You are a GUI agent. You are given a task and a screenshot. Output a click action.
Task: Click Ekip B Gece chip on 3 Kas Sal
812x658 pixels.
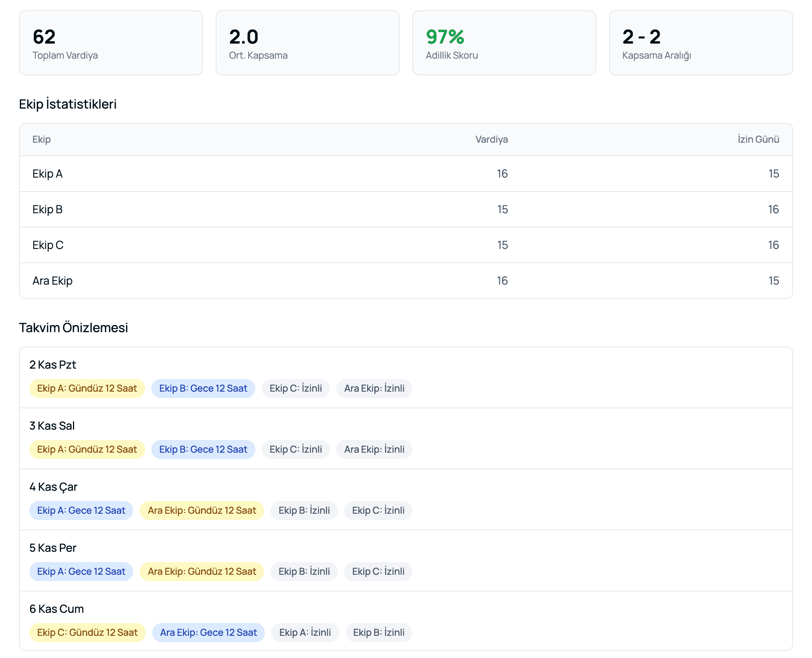tap(203, 450)
